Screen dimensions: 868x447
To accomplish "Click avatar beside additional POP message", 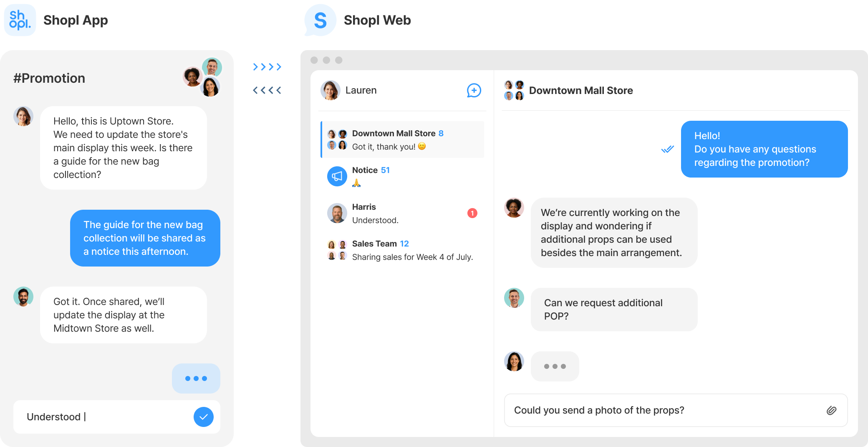I will pyautogui.click(x=514, y=298).
